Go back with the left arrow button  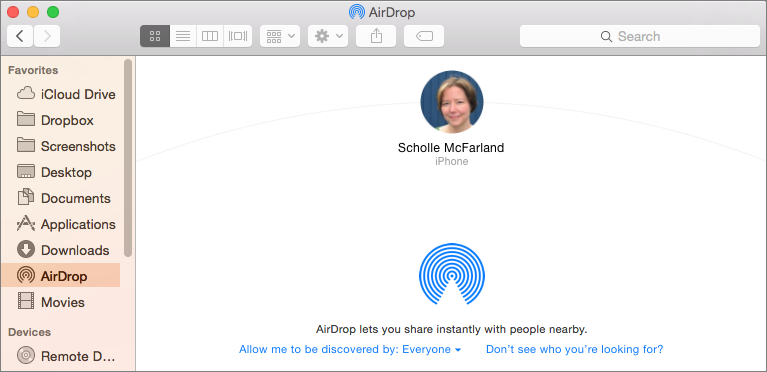(x=20, y=36)
